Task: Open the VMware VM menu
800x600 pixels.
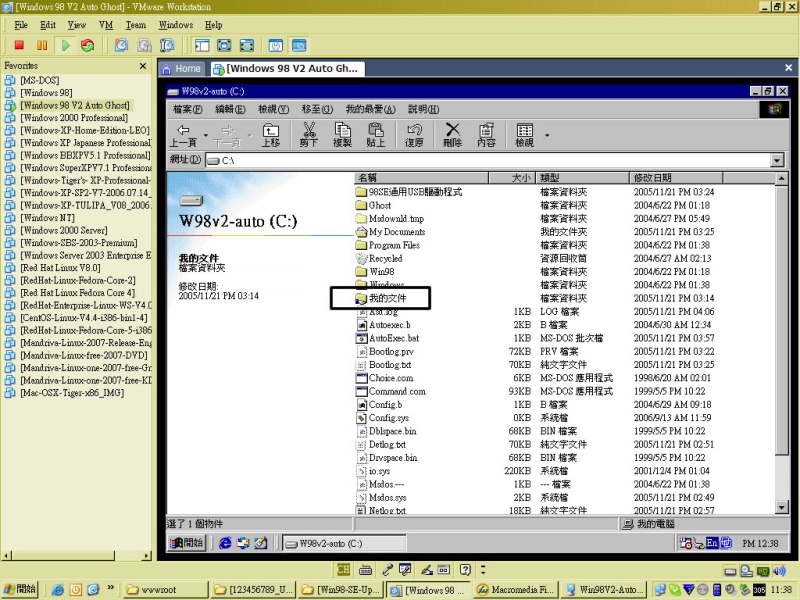Action: 106,25
